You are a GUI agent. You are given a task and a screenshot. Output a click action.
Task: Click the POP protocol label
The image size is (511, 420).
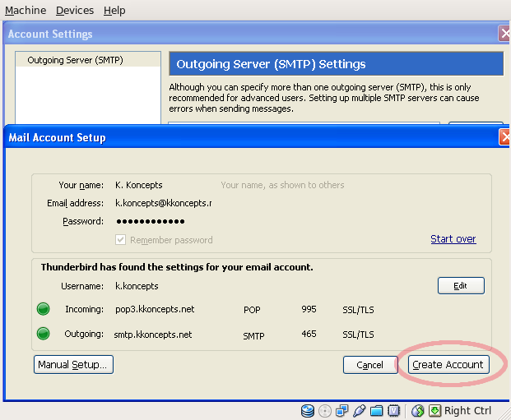point(252,310)
